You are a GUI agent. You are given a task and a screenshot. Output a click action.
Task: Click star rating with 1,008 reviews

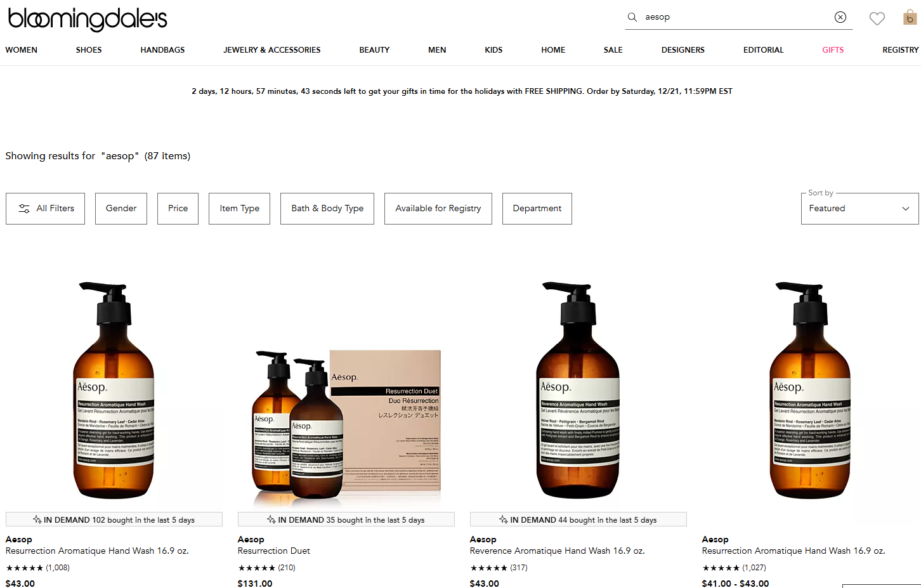24,568
